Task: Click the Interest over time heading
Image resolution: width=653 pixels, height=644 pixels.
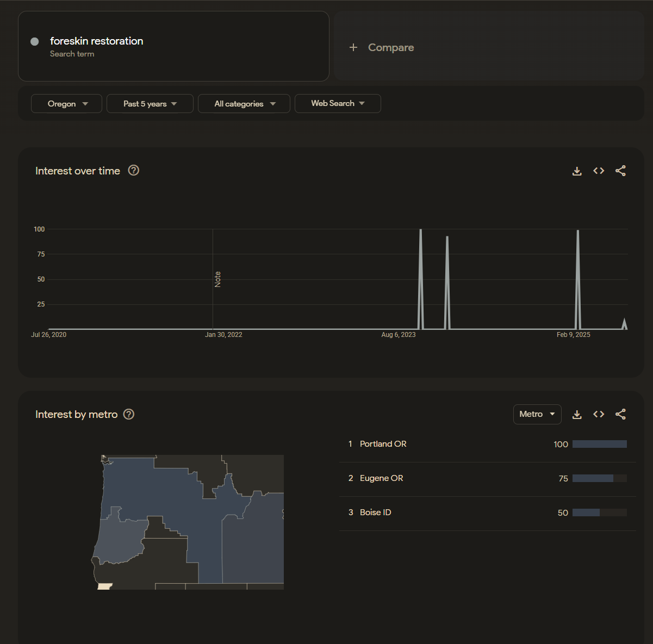Action: [x=78, y=171]
